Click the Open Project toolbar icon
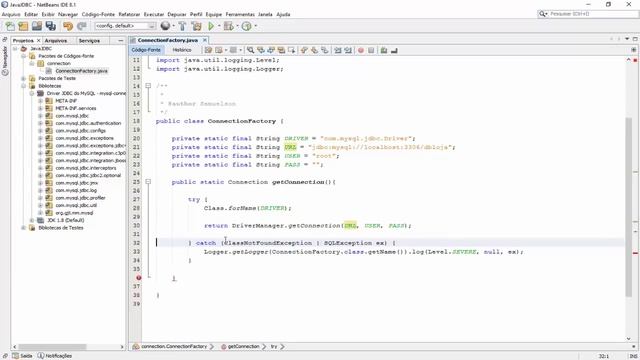Screen dimensions: 640x360 coord(37,26)
